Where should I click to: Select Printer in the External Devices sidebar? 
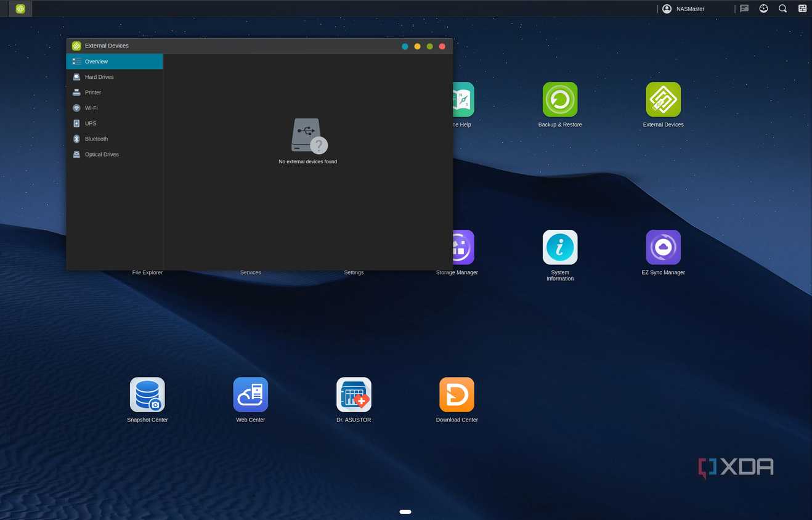115,92
